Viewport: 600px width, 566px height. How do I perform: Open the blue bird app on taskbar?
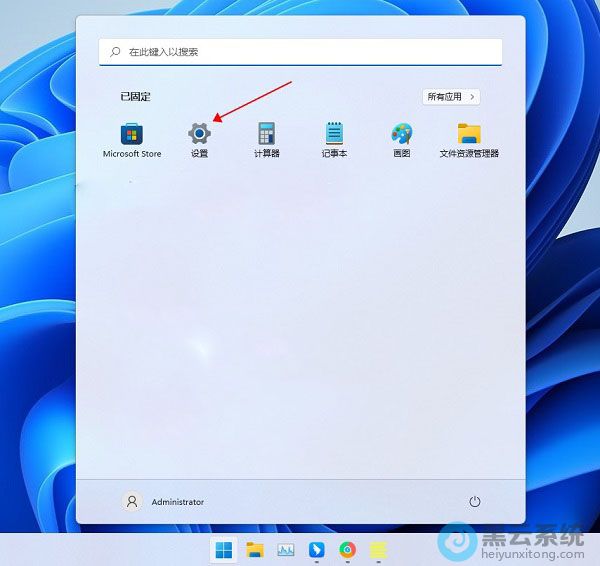click(316, 549)
